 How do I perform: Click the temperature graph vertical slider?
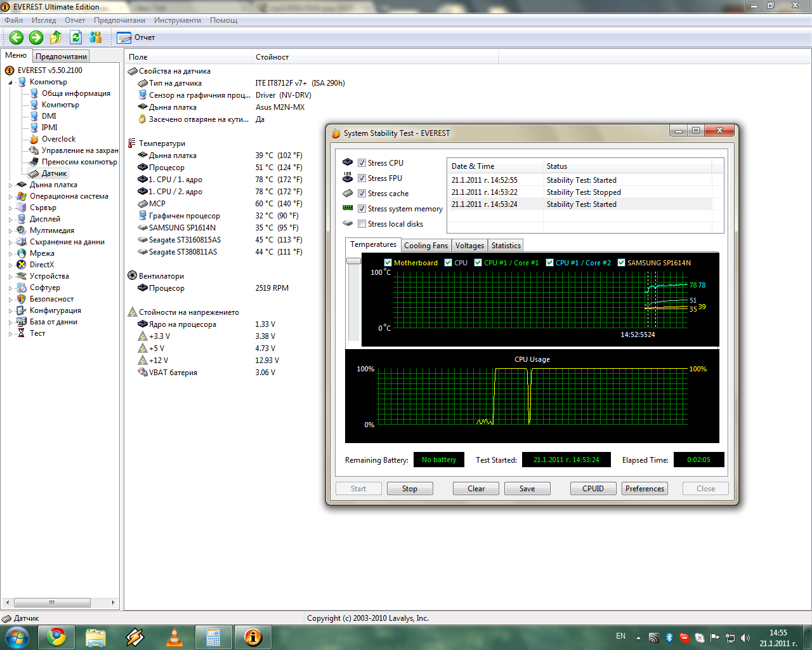(353, 262)
